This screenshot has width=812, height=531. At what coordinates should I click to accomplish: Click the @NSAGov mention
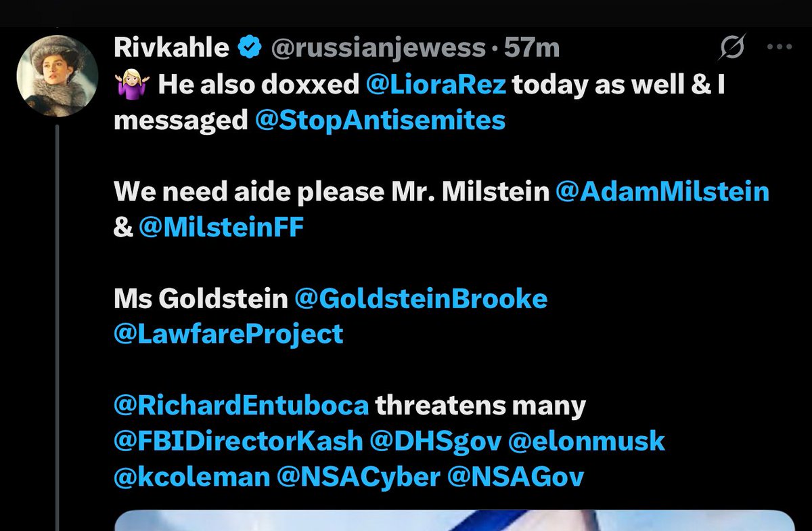[516, 477]
